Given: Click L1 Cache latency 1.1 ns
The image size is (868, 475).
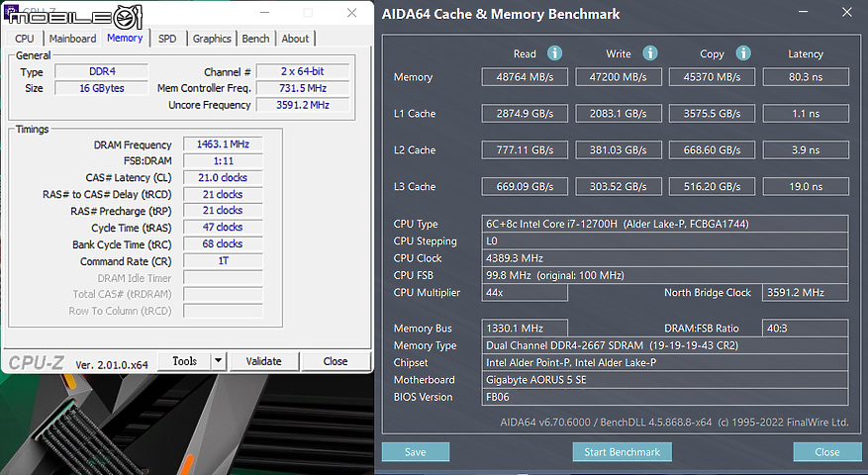Looking at the screenshot, I should (x=806, y=114).
